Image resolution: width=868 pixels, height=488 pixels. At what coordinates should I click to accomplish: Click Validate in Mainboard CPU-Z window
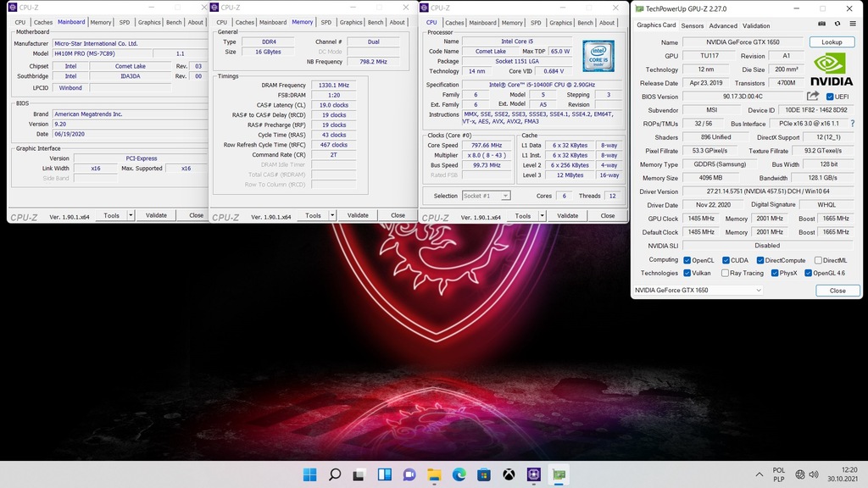point(156,215)
